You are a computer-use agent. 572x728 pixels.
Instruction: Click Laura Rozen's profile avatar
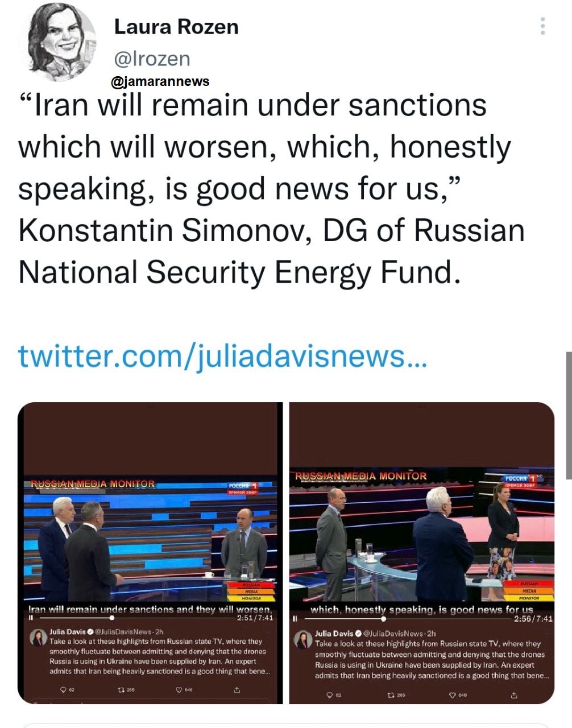tap(63, 43)
